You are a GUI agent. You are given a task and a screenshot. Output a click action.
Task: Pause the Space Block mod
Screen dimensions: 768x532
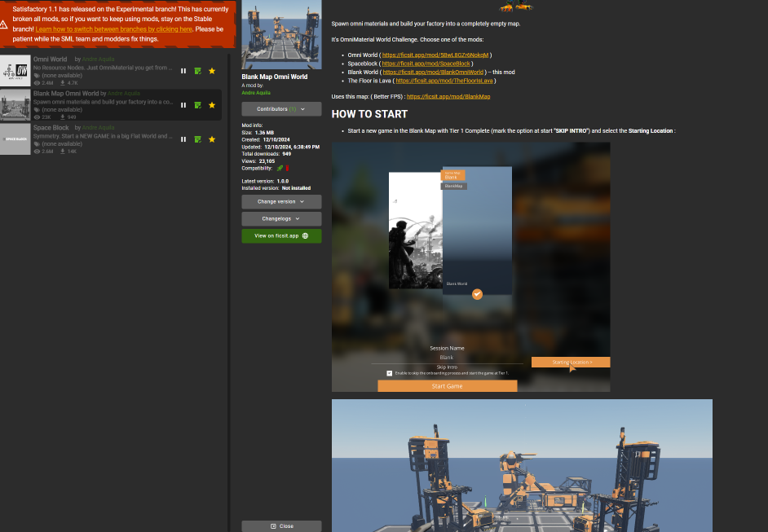point(183,138)
